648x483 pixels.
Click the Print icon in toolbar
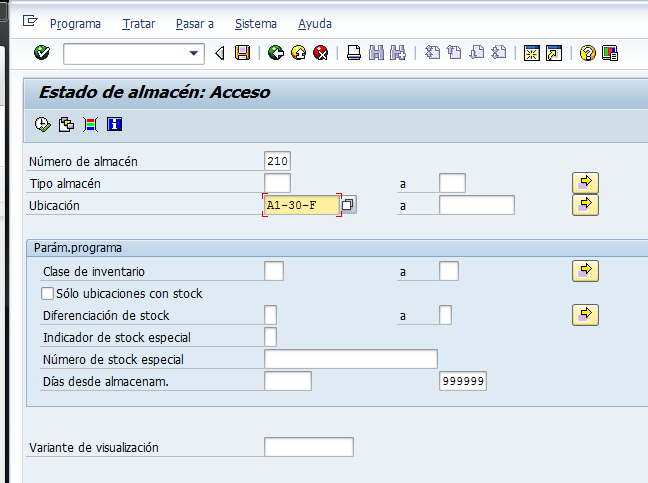pos(354,53)
